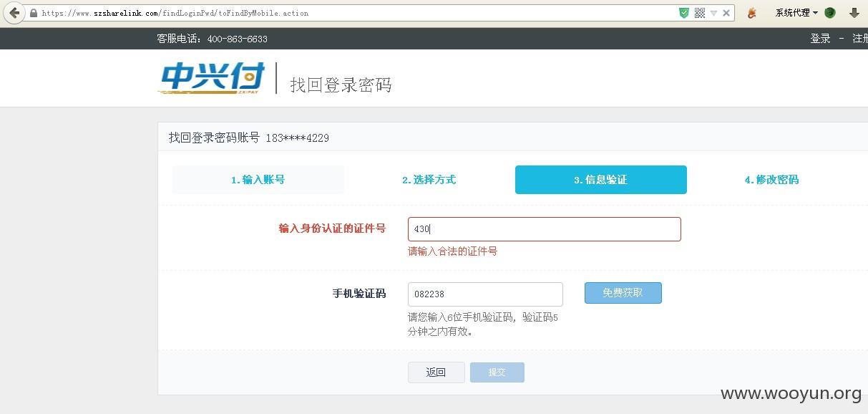Viewport: 868px width, 414px height.
Task: Select step 3.信息验证 tab
Action: [x=601, y=180]
